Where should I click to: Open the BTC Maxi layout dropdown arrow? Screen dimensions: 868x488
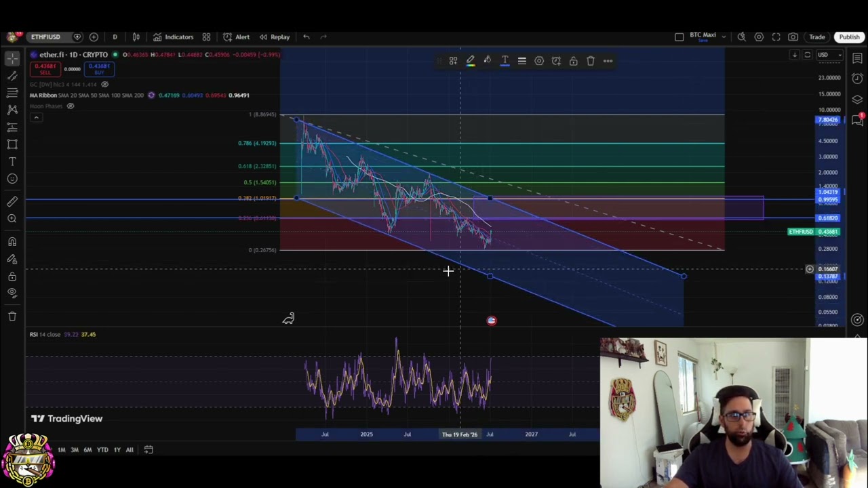tap(724, 37)
